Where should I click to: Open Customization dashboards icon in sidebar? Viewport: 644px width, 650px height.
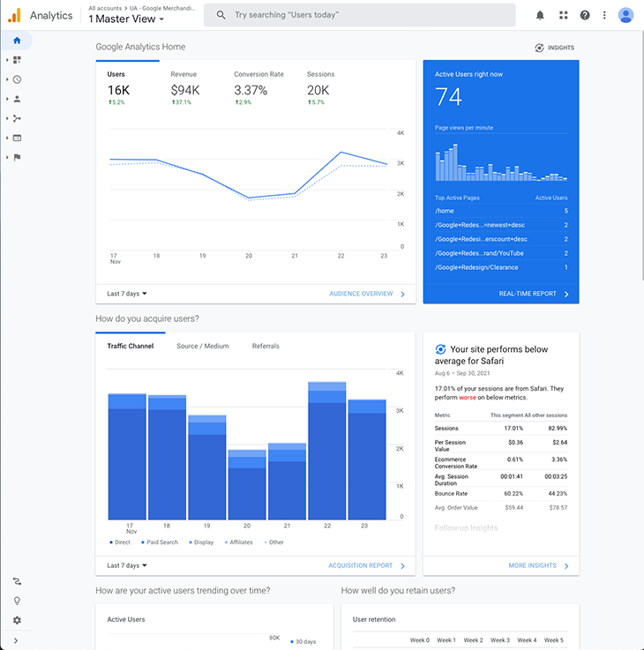click(17, 60)
